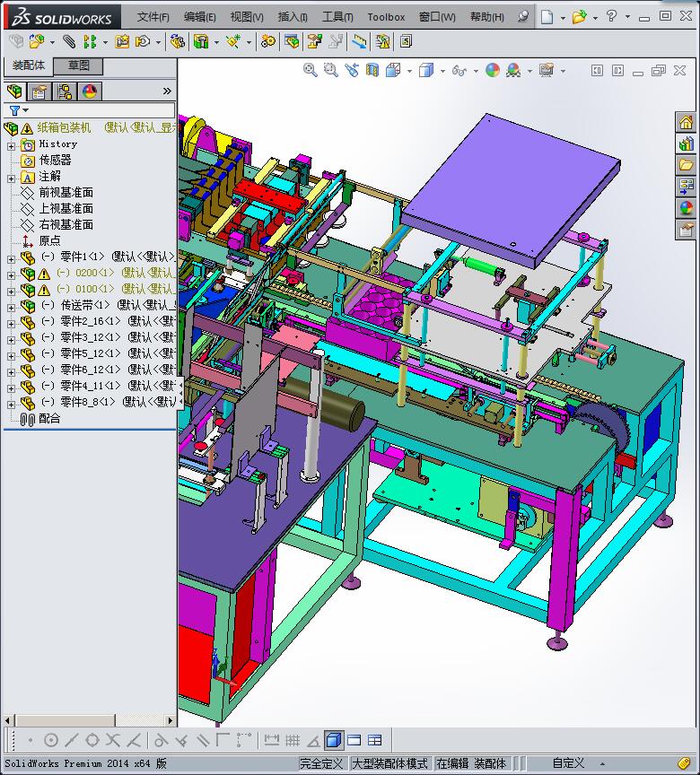The width and height of the screenshot is (700, 775).
Task: Open the PropertyManager tab icon
Action: 39,91
